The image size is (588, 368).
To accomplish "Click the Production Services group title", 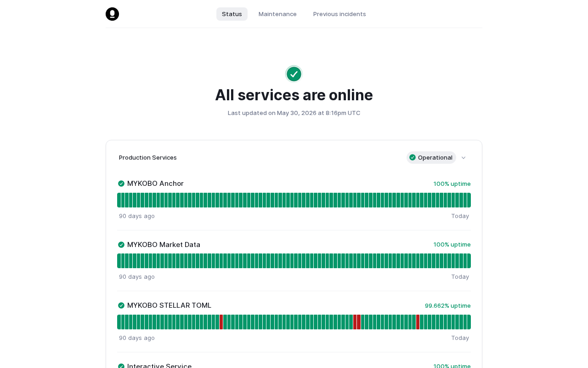I will tap(148, 157).
